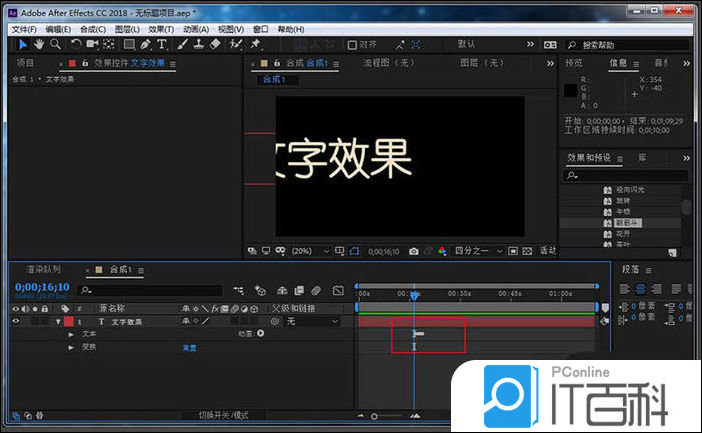The image size is (702, 433).
Task: Click the 切换开关/模式 toggle button
Action: pyautogui.click(x=221, y=415)
